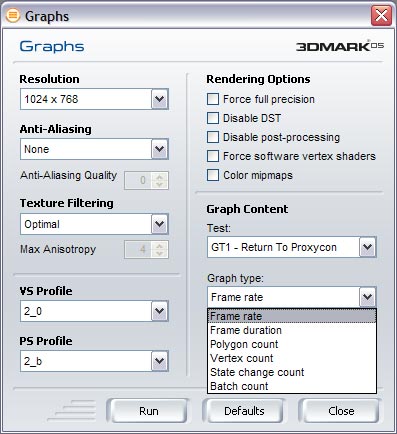Screen dimensions: 397x434
Task: Pick Vertex count from the list
Action: 292,358
